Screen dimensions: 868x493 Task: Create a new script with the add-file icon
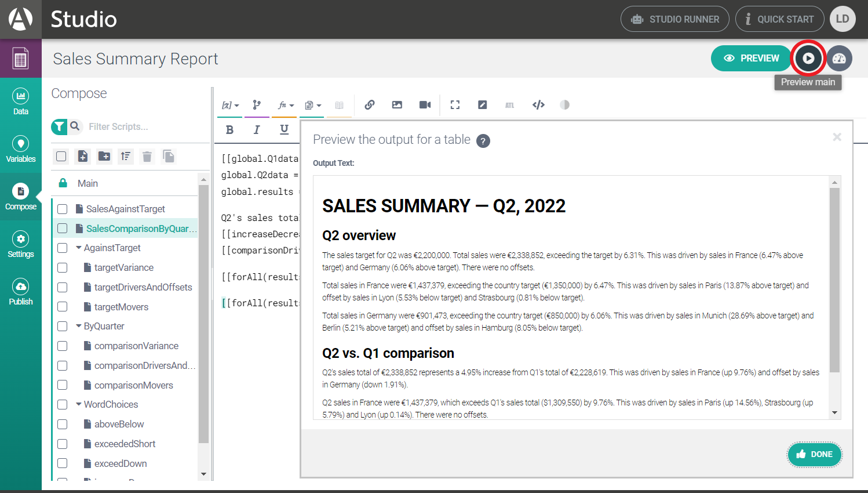click(x=82, y=156)
